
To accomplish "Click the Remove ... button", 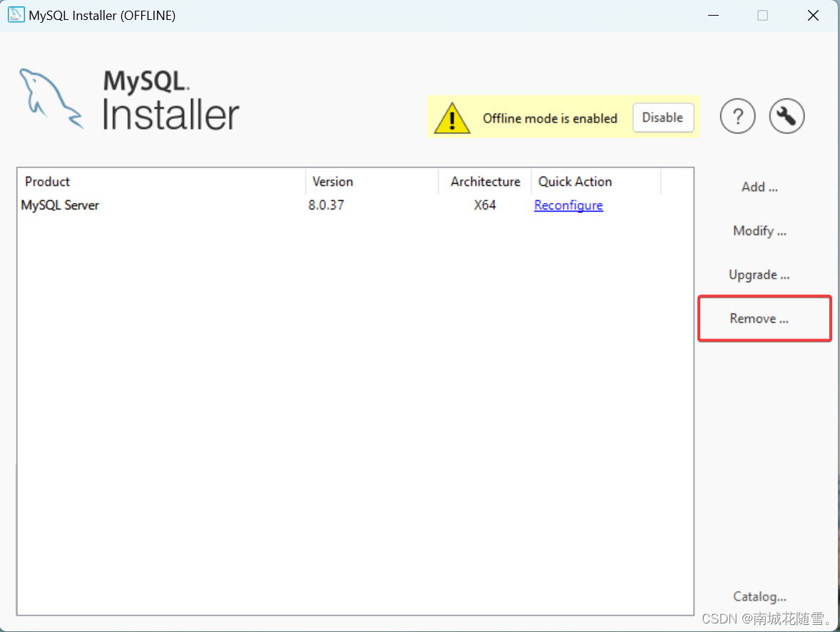I will (759, 318).
